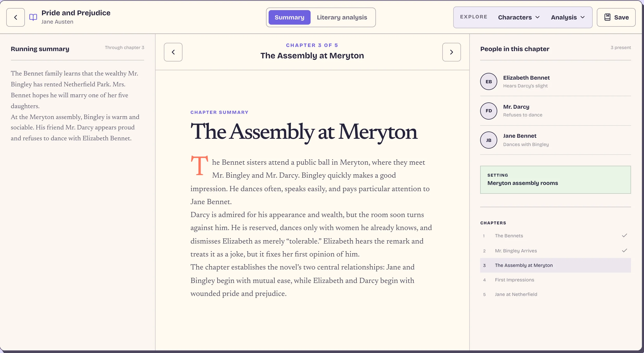Select Mr. Darcy in the people list
The width and height of the screenshot is (644, 353).
click(555, 111)
